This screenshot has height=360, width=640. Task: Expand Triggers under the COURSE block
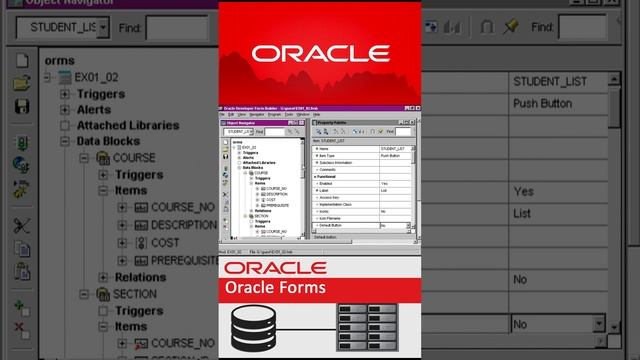[103, 175]
